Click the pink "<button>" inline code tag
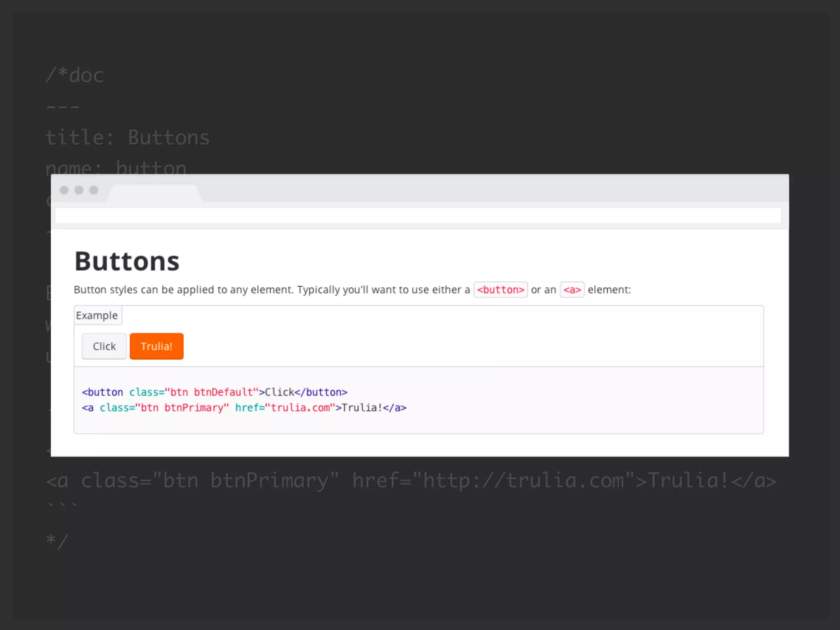Viewport: 840px width, 630px height. click(500, 290)
